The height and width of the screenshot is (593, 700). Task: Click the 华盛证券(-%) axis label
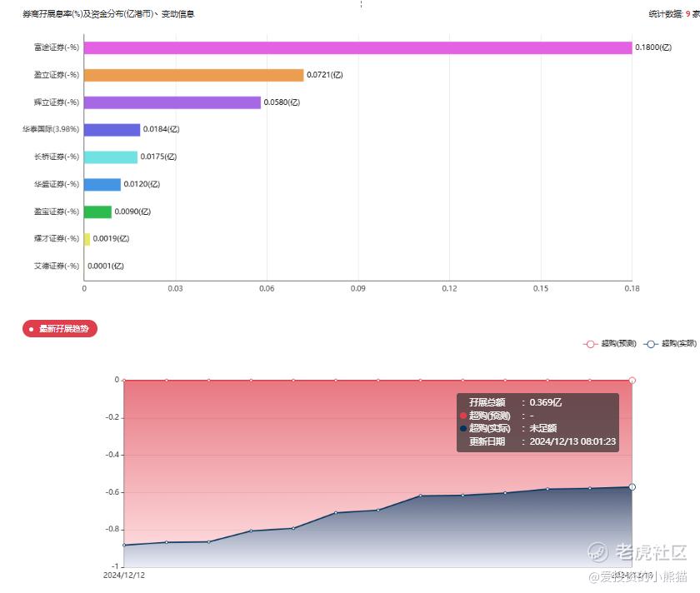click(57, 184)
